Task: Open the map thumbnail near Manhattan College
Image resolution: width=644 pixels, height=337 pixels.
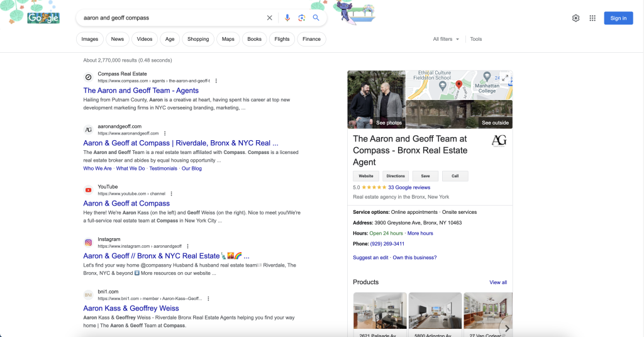Action: [459, 85]
